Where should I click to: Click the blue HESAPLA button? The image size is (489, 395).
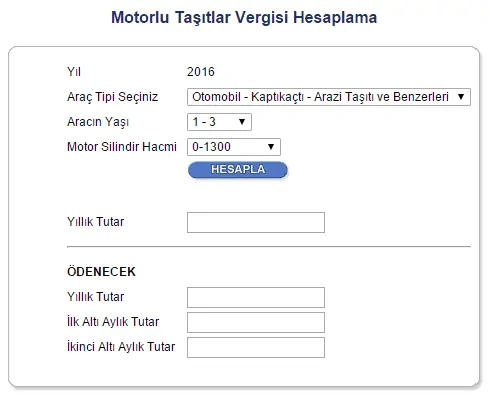(238, 170)
